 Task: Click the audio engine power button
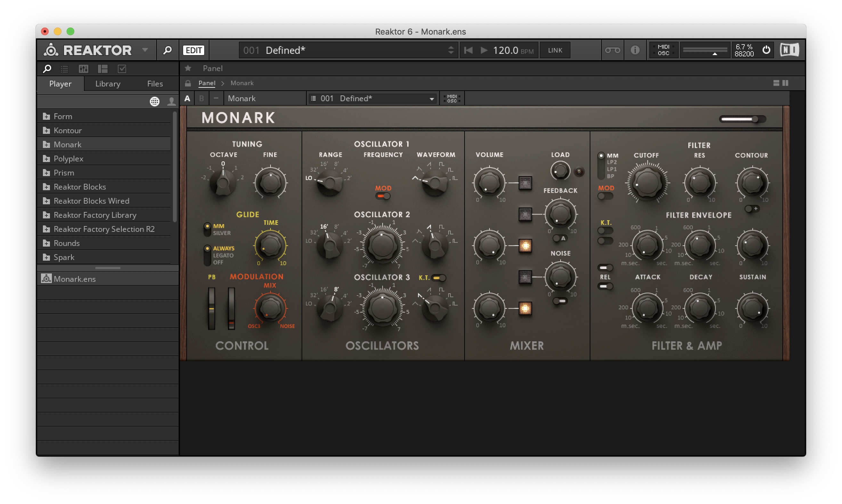[766, 50]
